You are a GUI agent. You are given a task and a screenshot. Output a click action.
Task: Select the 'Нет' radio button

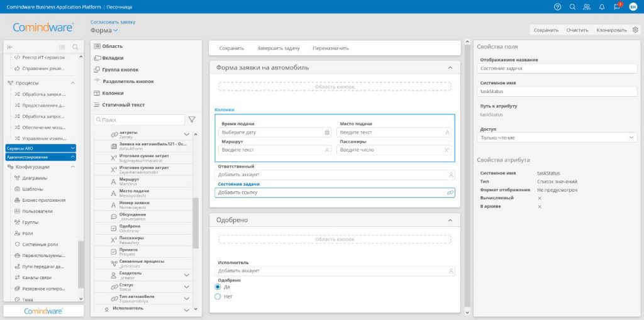218,295
